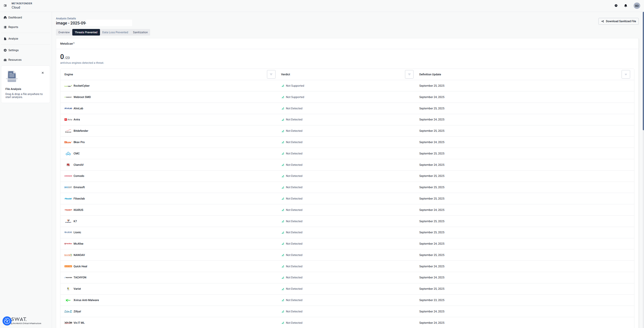Screen dimensions: 644x328
Task: Click the page vertical scrollbar
Action: 643,71
